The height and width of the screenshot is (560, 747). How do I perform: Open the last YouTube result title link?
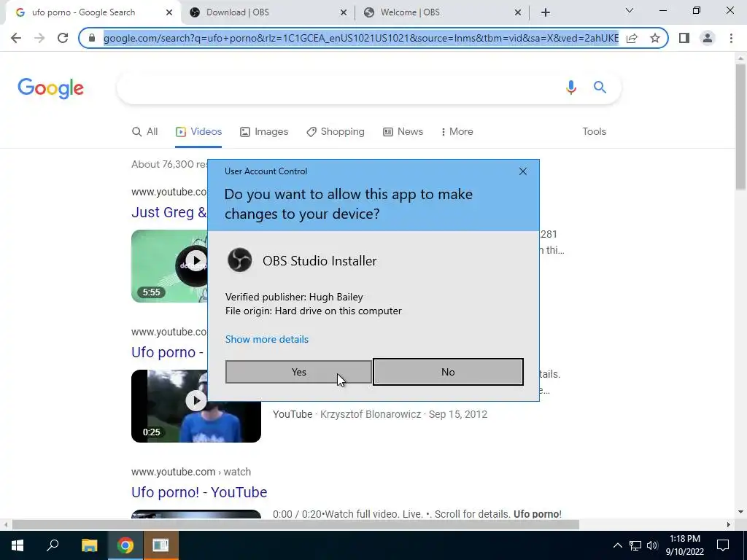pos(199,492)
